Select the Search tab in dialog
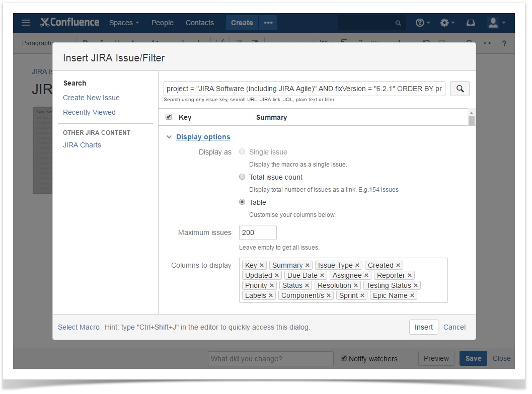The height and width of the screenshot is (394, 532). pyautogui.click(x=74, y=83)
